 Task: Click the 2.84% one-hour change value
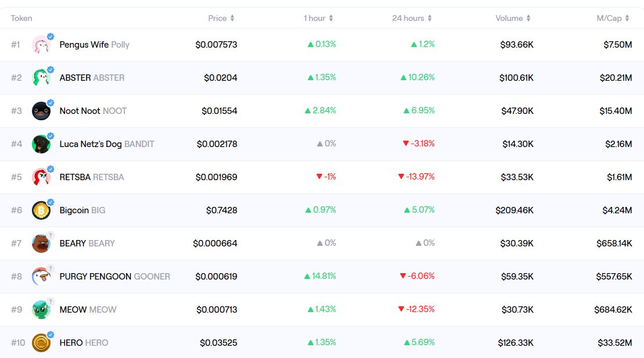tap(321, 110)
